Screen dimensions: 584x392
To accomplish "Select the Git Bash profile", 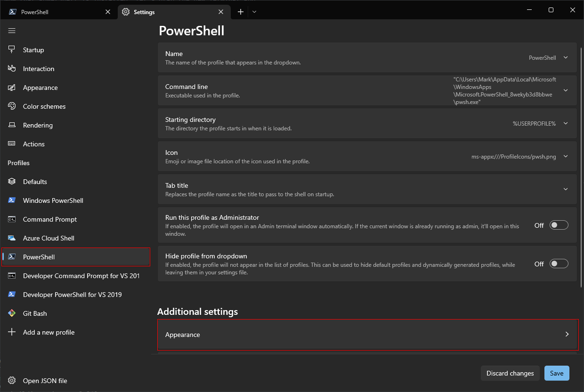I will [75, 313].
